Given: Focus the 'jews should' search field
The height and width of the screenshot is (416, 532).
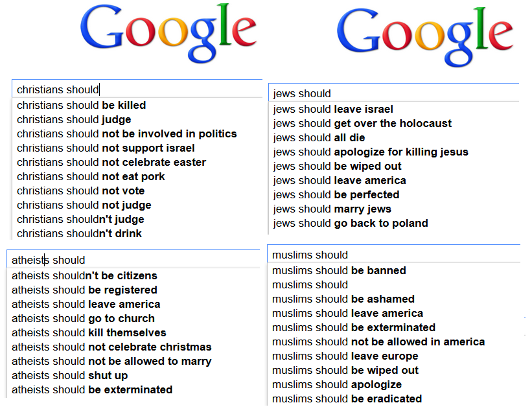Looking at the screenshot, I should [x=393, y=93].
